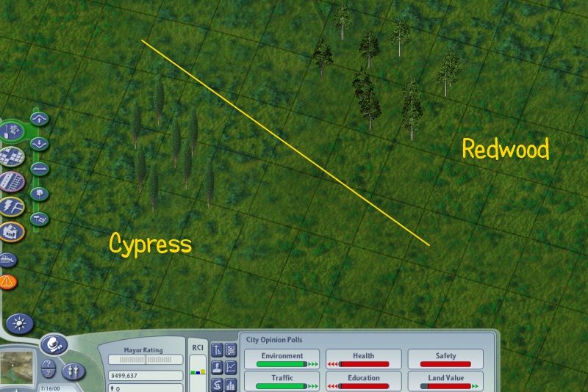This screenshot has height=392, width=588.
Task: Select the lower question mark button
Action: 49,373
